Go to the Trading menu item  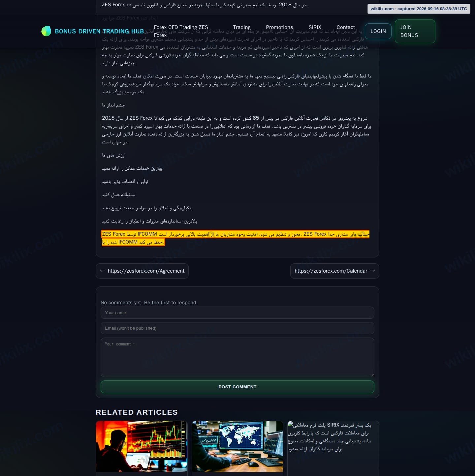tap(242, 27)
